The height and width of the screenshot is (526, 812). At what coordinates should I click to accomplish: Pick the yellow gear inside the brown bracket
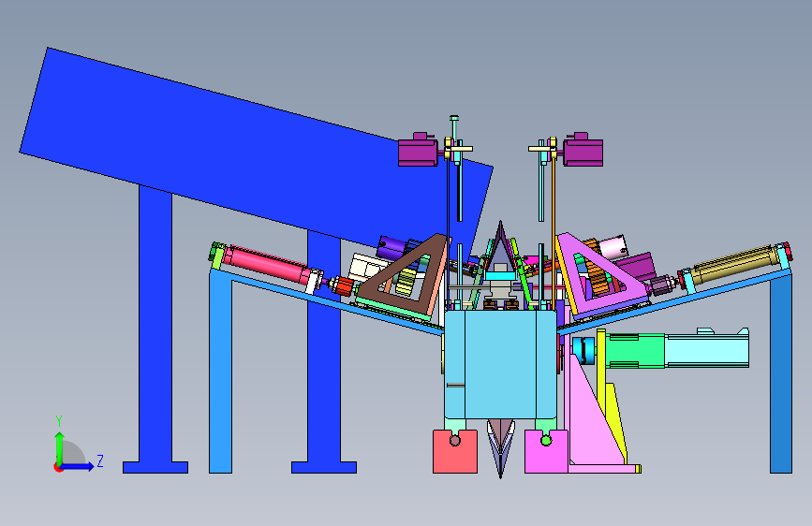click(406, 284)
